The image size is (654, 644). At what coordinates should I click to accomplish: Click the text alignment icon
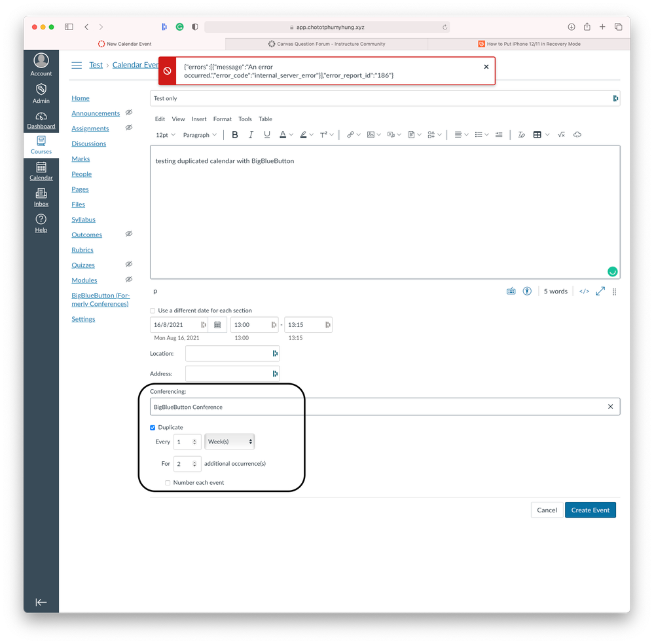coord(458,135)
